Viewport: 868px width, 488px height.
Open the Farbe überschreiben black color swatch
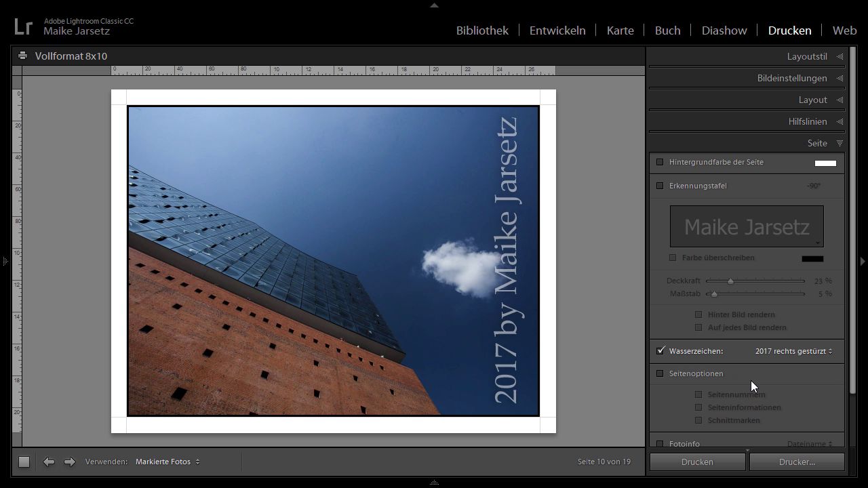812,258
